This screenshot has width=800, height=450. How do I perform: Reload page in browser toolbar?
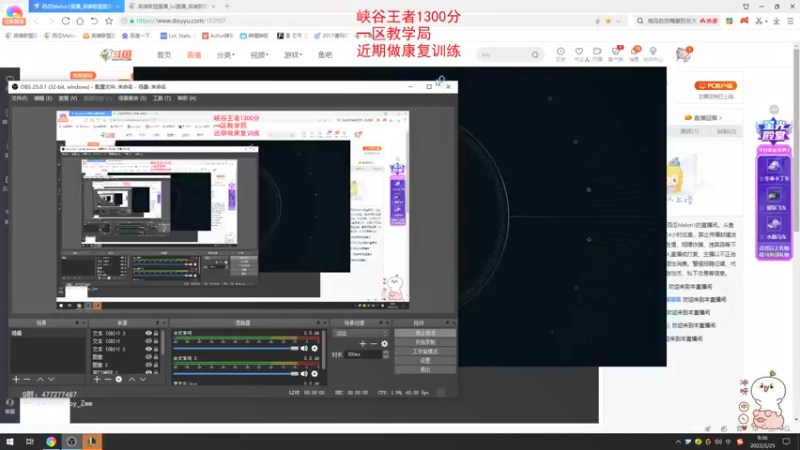click(x=66, y=21)
